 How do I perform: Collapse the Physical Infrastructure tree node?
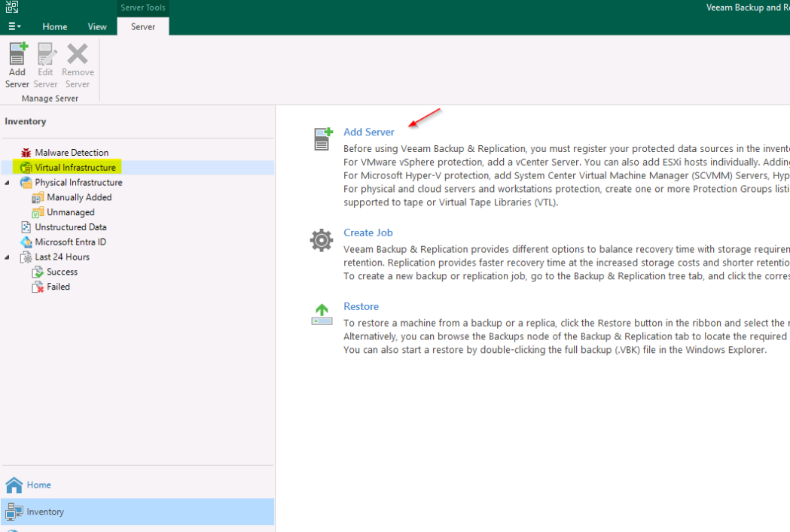tap(7, 183)
